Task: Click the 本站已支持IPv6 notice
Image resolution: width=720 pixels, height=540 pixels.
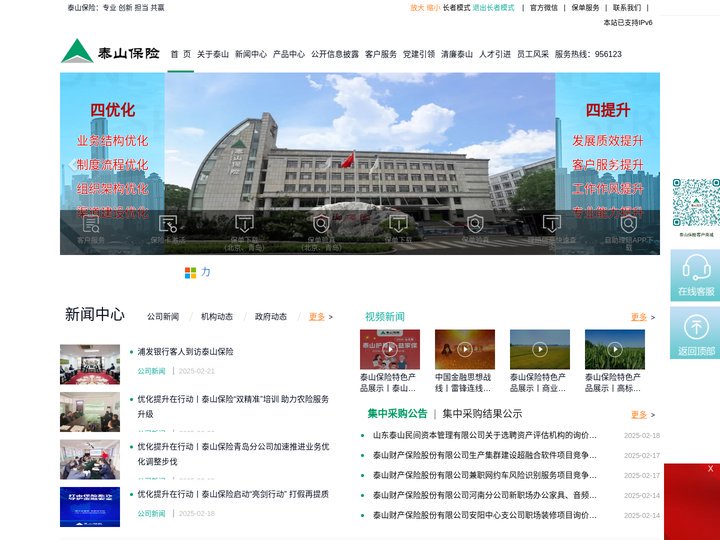Action: tap(628, 22)
